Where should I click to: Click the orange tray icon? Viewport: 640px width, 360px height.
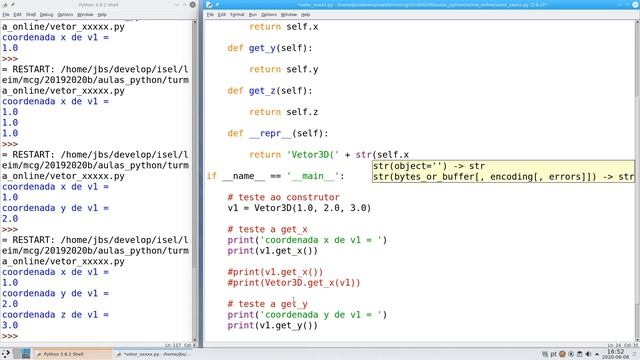[x=562, y=354]
